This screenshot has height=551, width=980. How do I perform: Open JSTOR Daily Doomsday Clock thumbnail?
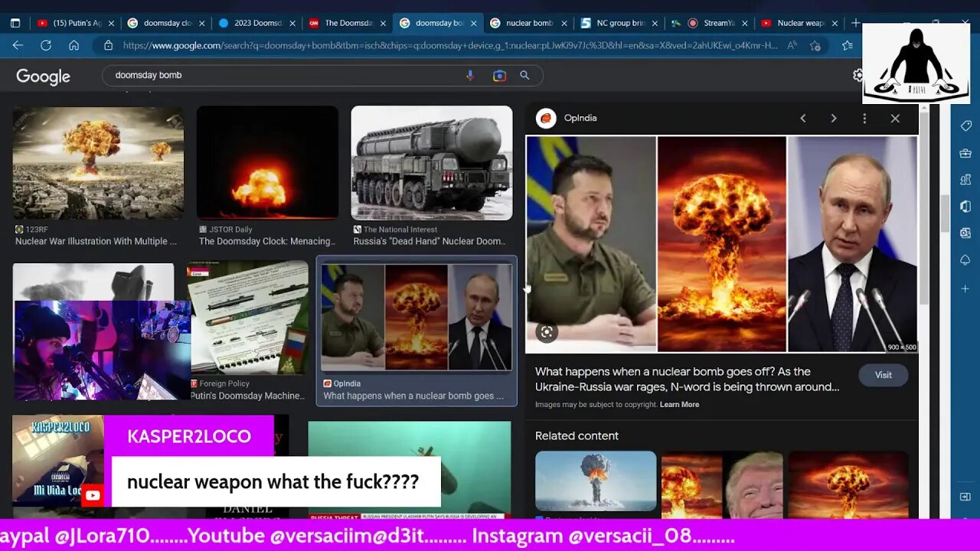pos(267,162)
